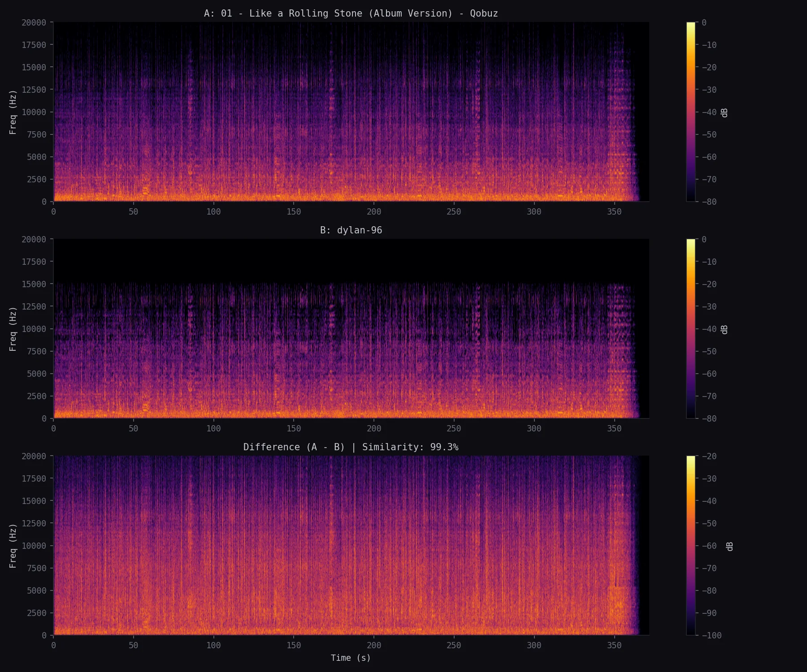
Task: Click the color bar beside the Difference plot
Action: point(691,546)
